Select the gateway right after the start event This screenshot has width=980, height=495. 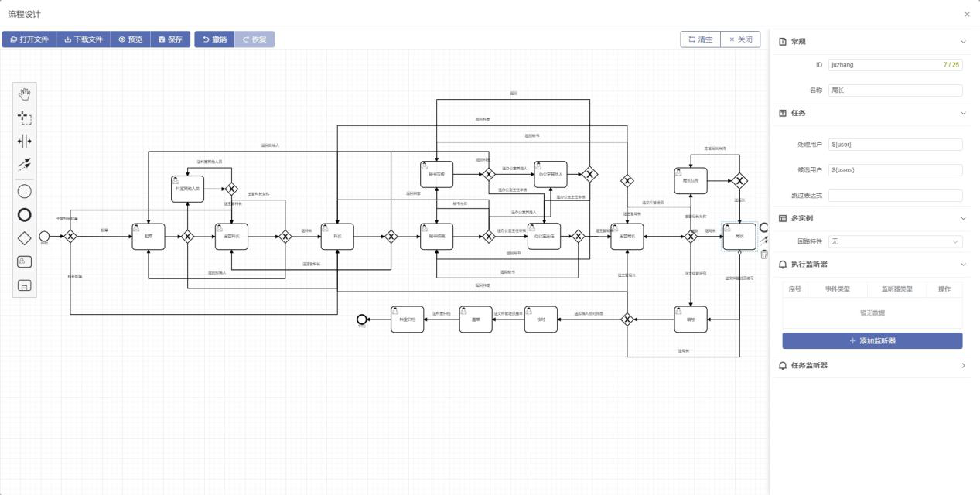(70, 236)
